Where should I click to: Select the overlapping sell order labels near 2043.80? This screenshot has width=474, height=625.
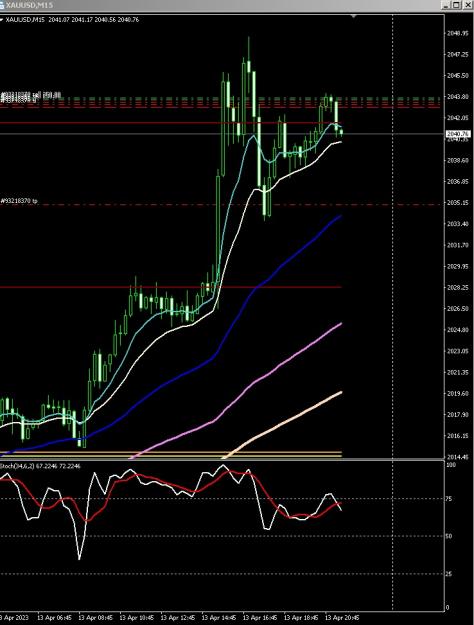click(31, 96)
